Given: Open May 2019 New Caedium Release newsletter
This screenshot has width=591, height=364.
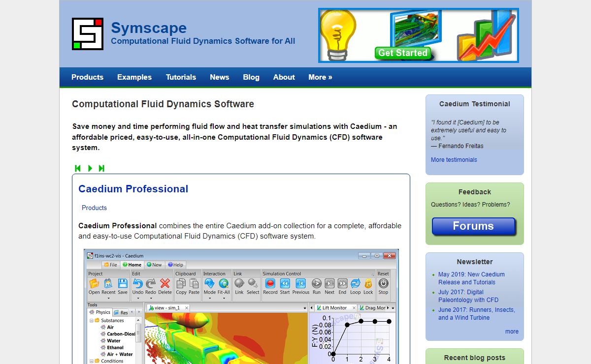Looking at the screenshot, I should click(x=471, y=278).
